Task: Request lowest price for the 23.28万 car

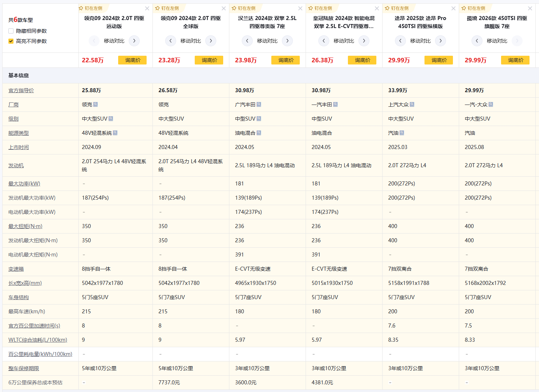Action: click(209, 60)
